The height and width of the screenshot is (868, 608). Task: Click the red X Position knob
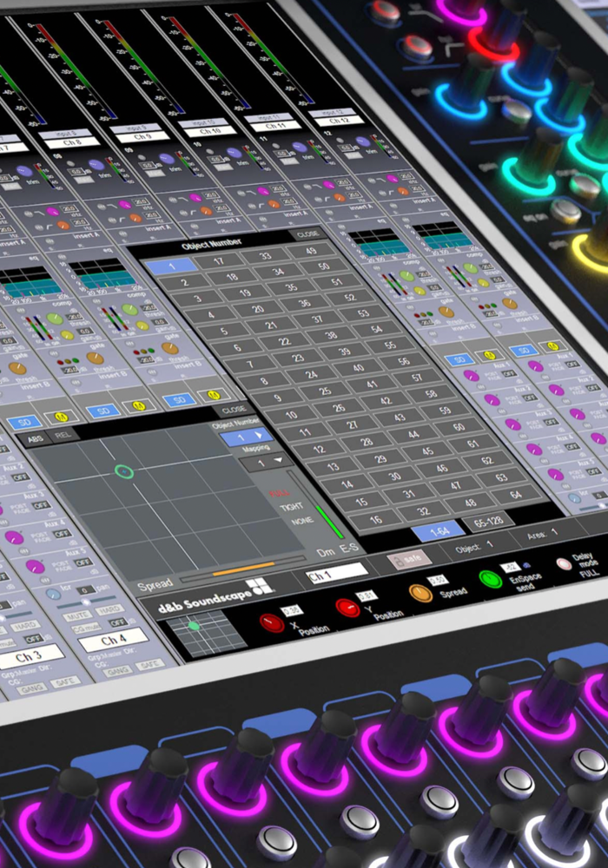(271, 621)
